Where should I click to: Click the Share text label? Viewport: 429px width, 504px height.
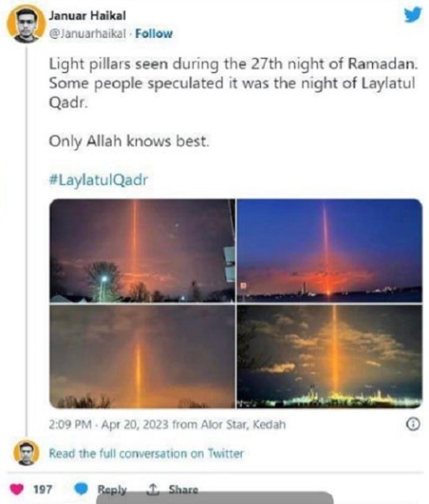pos(183,490)
